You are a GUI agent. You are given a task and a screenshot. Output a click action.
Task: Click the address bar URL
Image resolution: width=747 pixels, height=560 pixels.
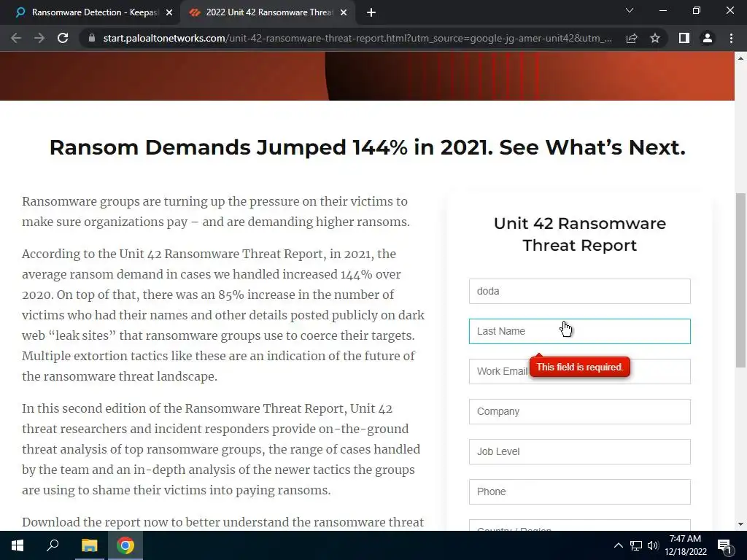click(x=357, y=38)
